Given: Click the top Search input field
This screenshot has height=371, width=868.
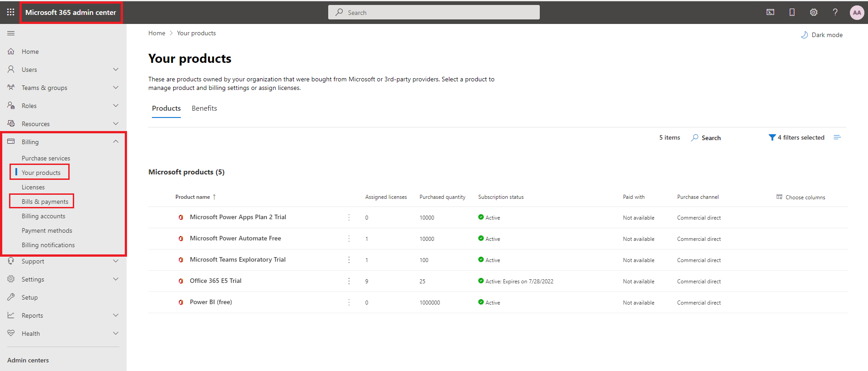Looking at the screenshot, I should pos(434,12).
